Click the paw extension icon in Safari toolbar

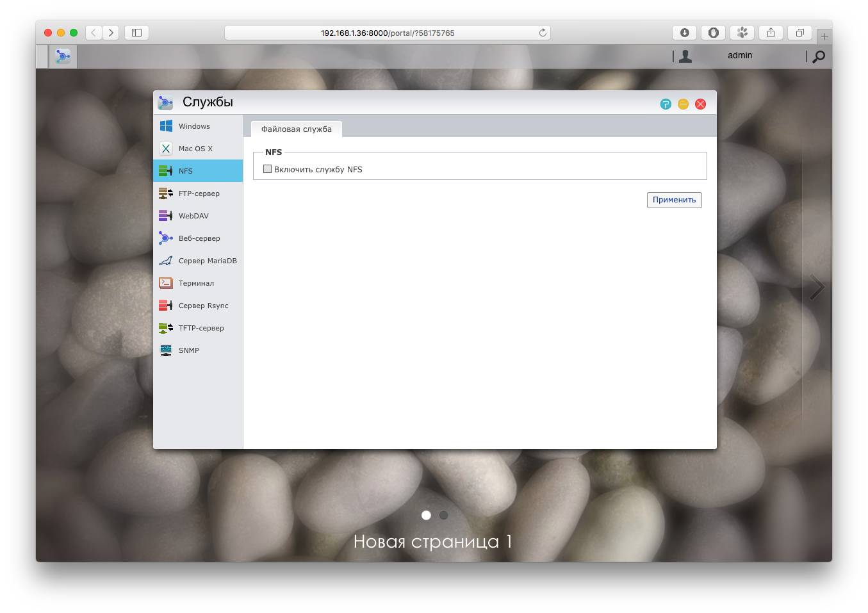coord(742,33)
